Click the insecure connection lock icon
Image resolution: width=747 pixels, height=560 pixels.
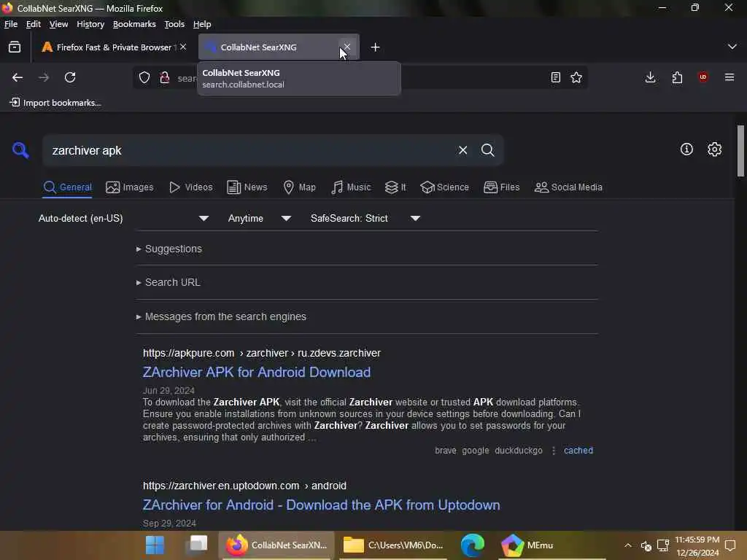165,77
